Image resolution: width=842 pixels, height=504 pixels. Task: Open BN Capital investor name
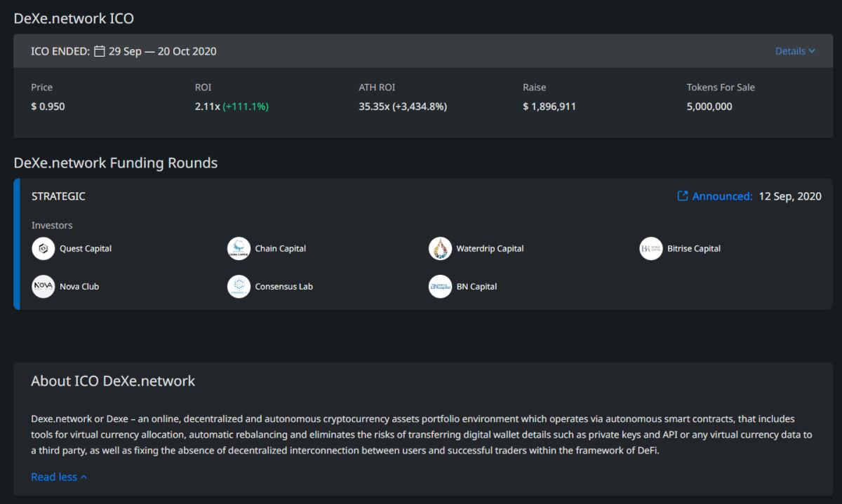tap(476, 287)
